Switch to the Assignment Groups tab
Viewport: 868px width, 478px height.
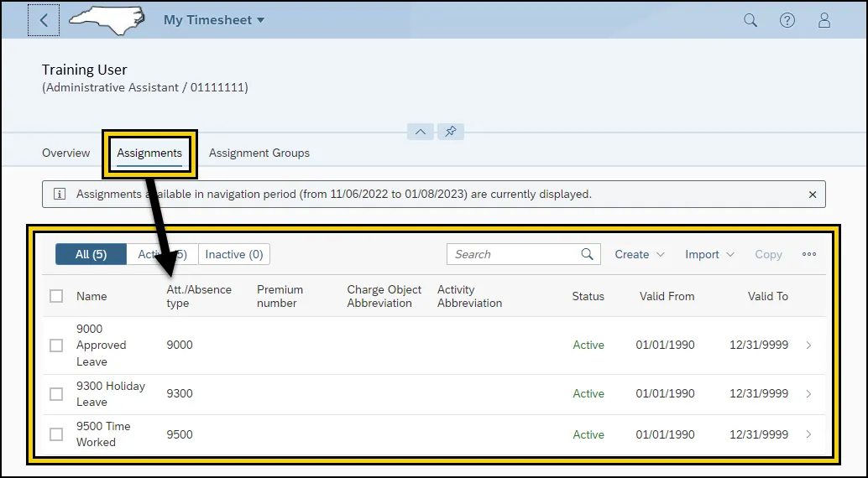coord(259,153)
